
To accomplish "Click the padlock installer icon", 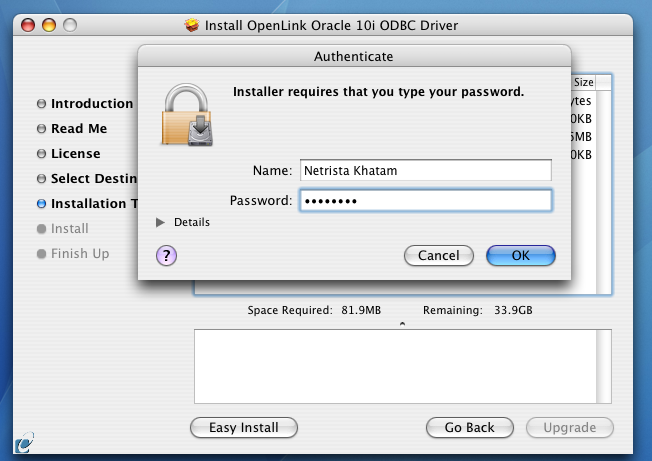I will tap(187, 115).
